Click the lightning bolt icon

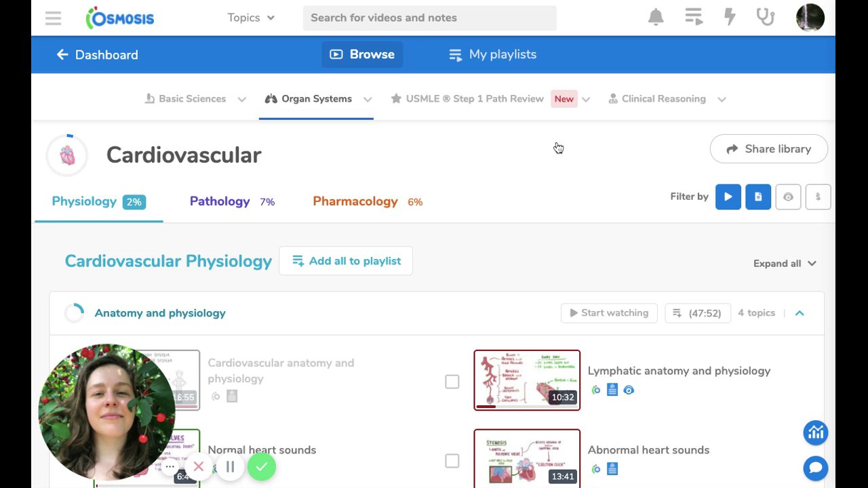730,18
